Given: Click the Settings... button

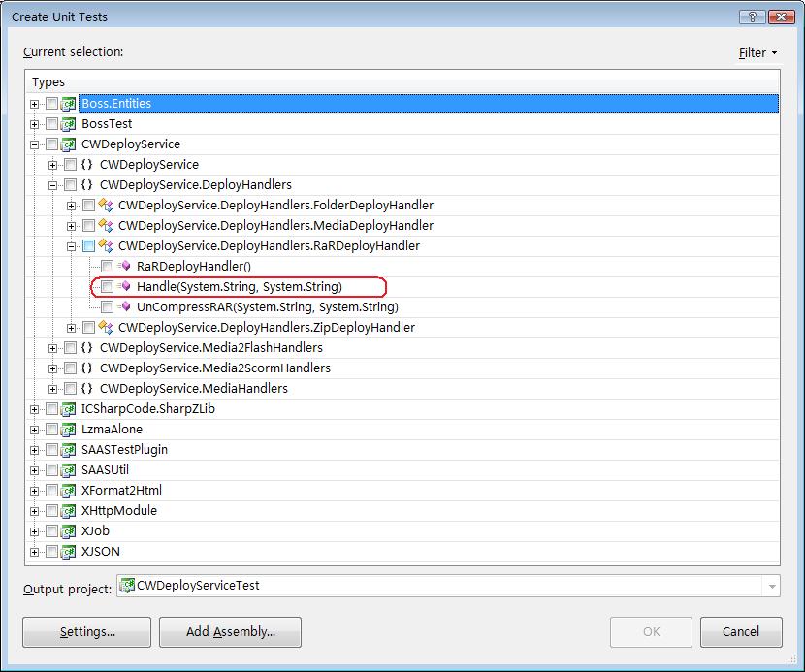Looking at the screenshot, I should (86, 632).
